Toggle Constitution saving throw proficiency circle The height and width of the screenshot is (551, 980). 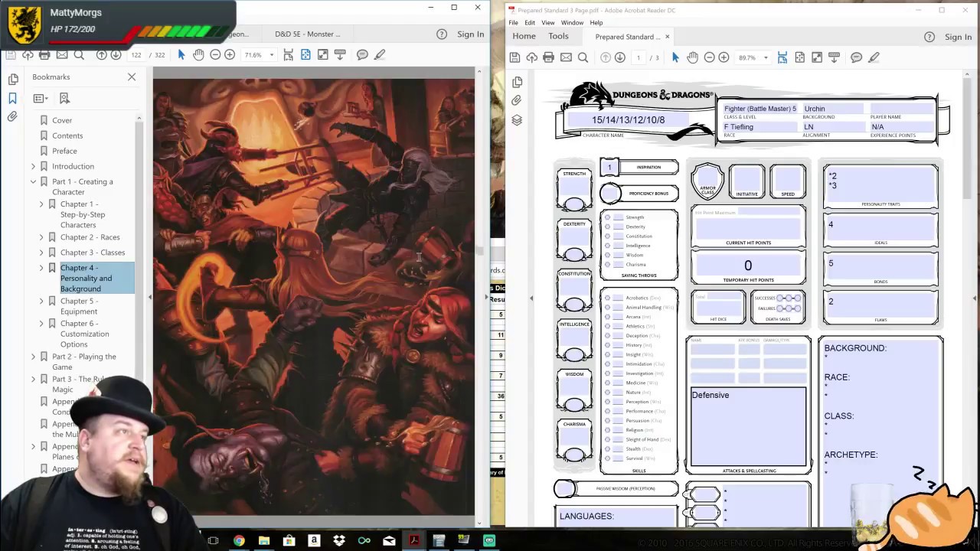click(608, 236)
